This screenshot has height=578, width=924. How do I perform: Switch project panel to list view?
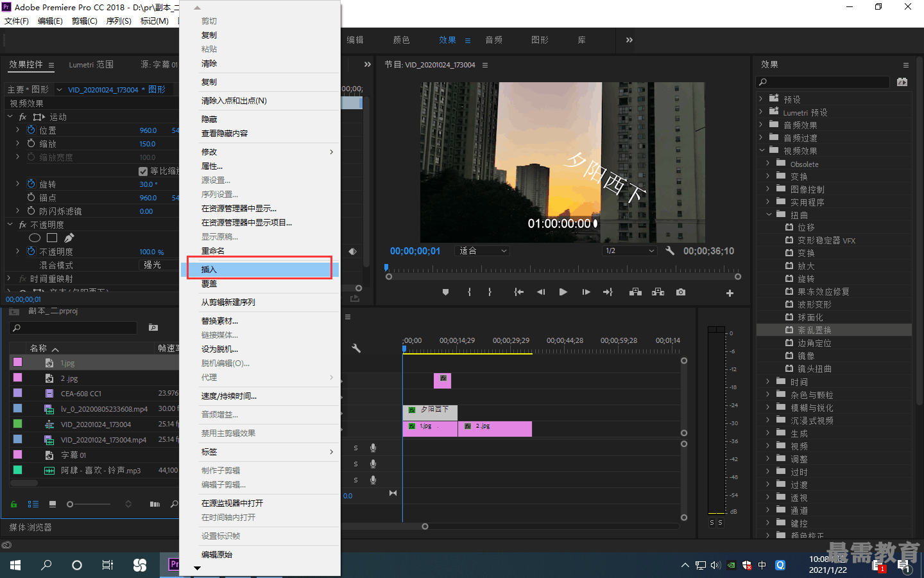33,504
